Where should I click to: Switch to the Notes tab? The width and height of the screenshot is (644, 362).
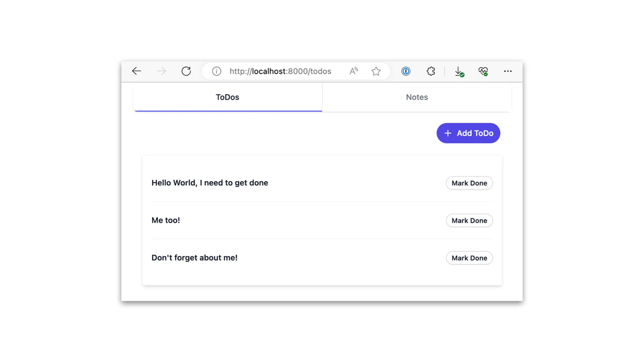(417, 97)
